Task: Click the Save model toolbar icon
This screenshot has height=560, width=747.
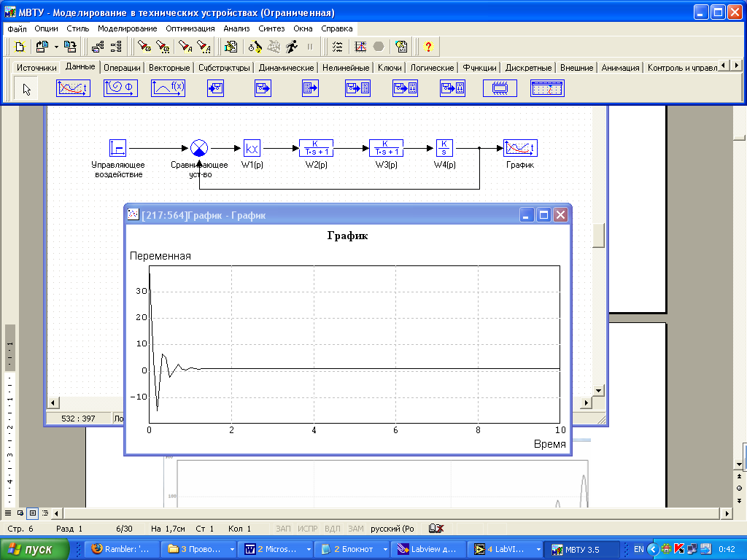Action: point(70,47)
